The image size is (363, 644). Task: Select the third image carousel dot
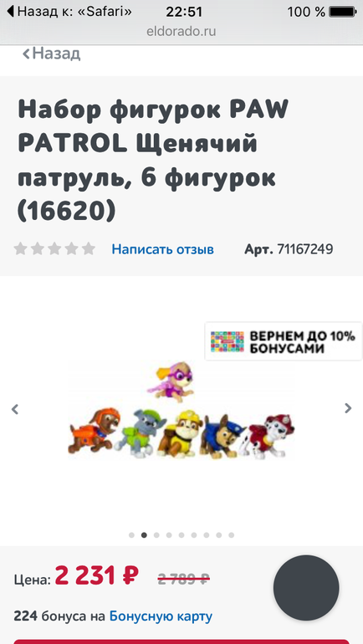pyautogui.click(x=156, y=535)
